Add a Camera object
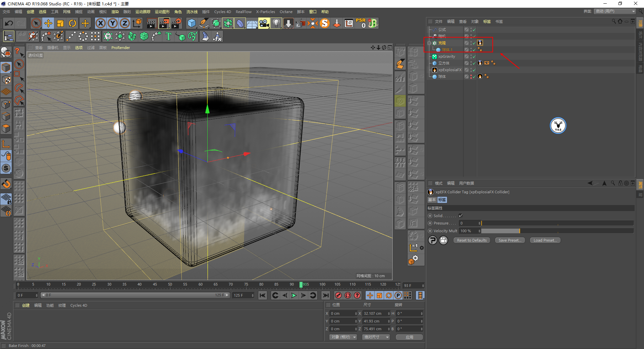This screenshot has width=644, height=349. [264, 23]
